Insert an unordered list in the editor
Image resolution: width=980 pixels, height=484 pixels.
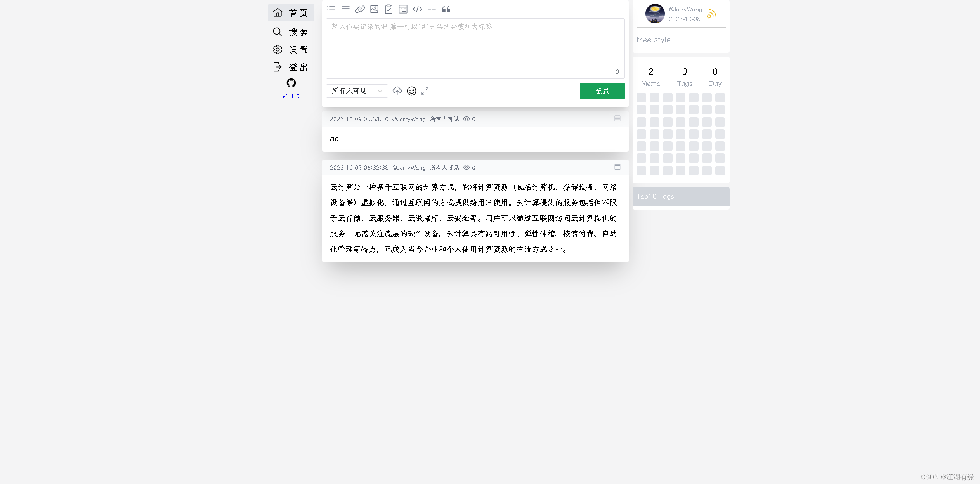click(331, 9)
